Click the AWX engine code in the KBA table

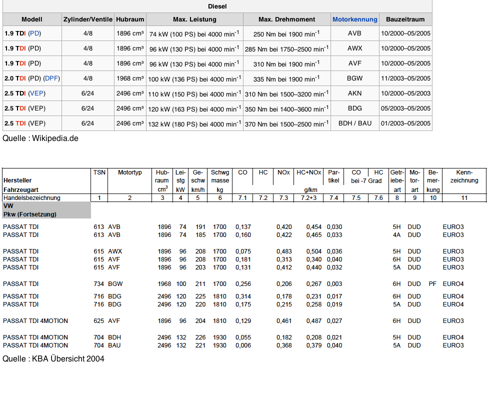(x=115, y=251)
